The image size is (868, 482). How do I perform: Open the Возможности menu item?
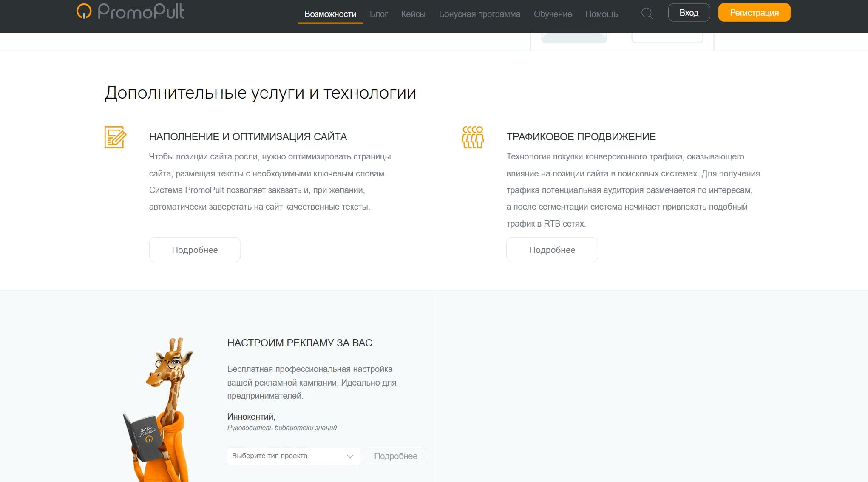[330, 14]
